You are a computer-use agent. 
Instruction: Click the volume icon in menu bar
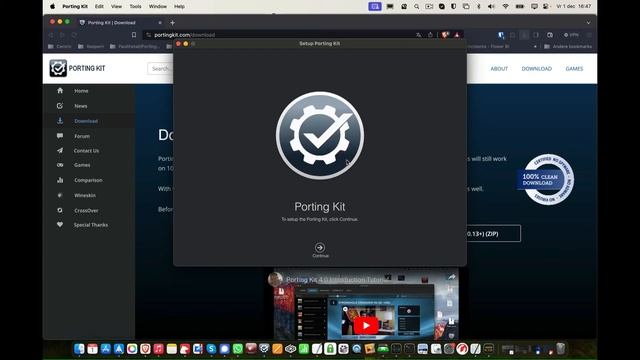491,7
